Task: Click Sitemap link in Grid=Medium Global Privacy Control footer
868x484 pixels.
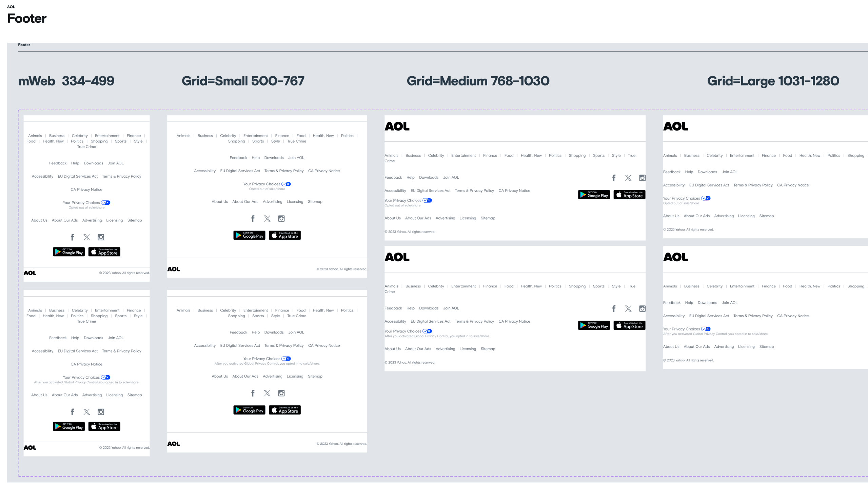Action: tap(488, 349)
